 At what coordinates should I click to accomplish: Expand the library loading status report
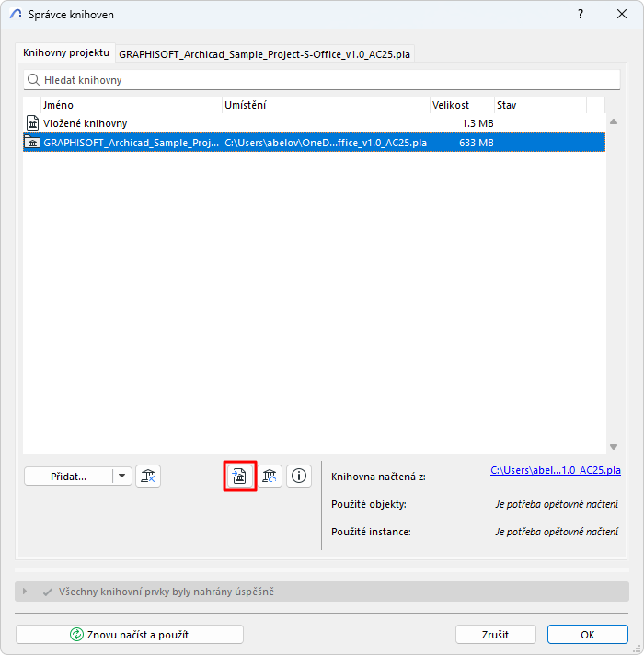(x=25, y=592)
